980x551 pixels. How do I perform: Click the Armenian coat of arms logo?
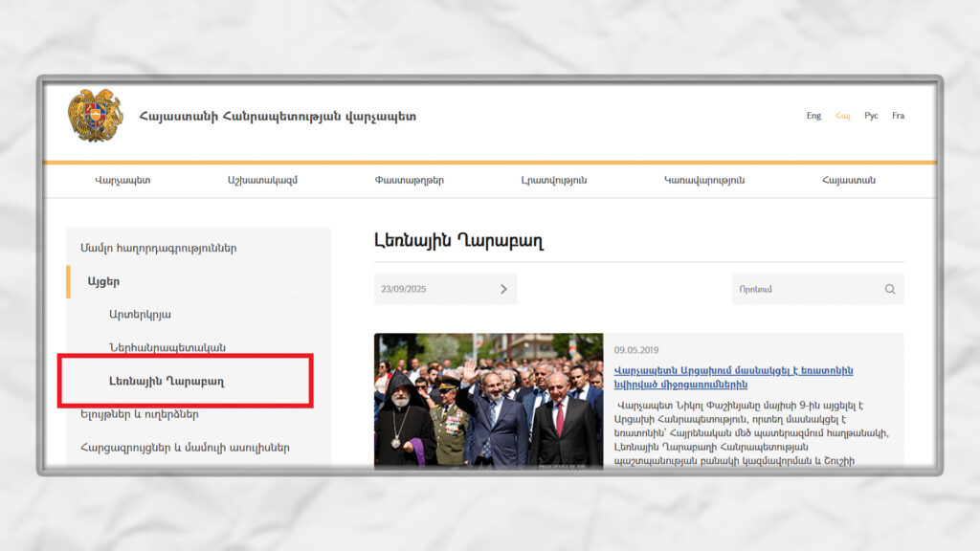pos(96,116)
